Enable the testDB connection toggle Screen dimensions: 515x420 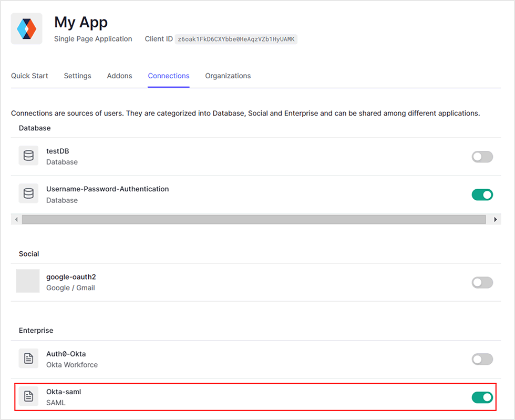coord(482,157)
